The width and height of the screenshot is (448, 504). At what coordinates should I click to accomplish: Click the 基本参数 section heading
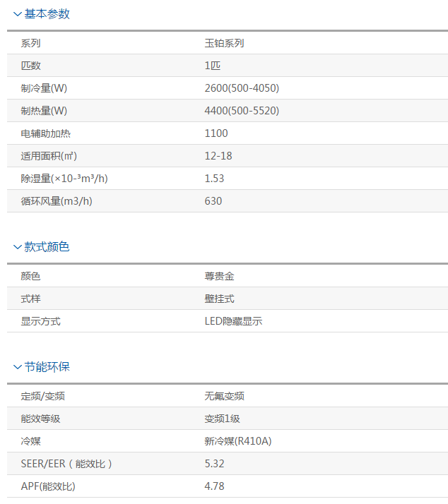(47, 14)
